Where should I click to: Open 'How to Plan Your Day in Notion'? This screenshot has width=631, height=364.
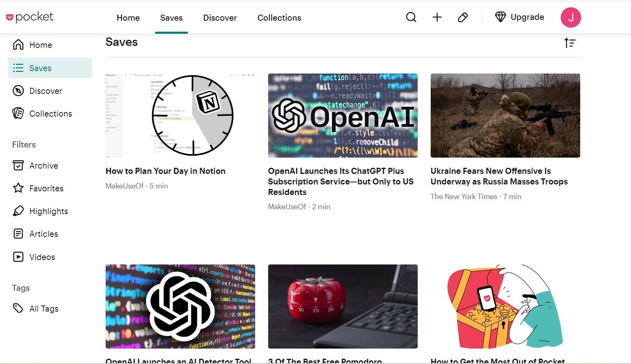(165, 171)
